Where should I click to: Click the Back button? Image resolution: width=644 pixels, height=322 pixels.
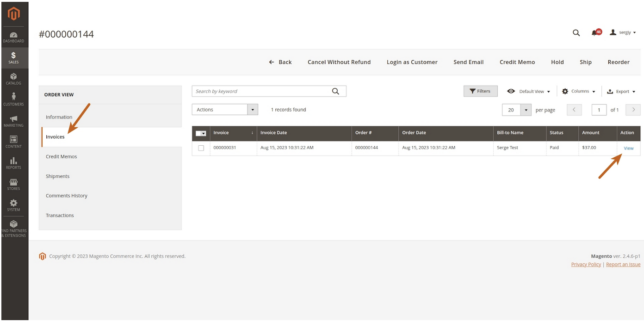(x=280, y=62)
